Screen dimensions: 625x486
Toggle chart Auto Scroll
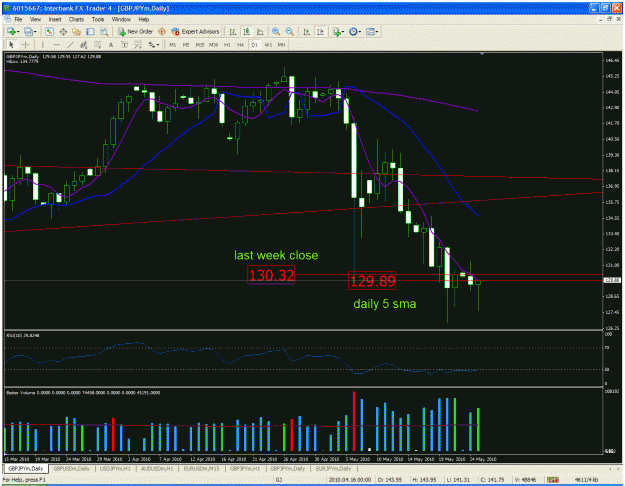click(307, 31)
